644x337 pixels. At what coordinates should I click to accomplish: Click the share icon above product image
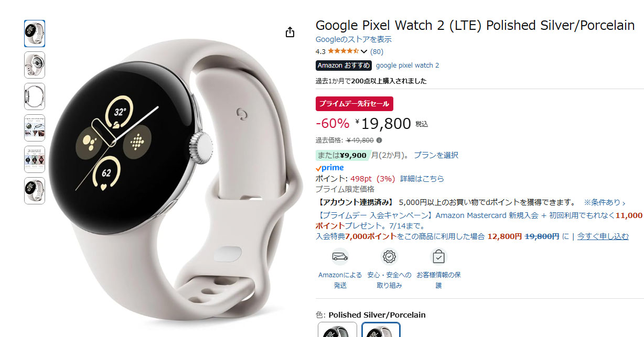pos(290,32)
